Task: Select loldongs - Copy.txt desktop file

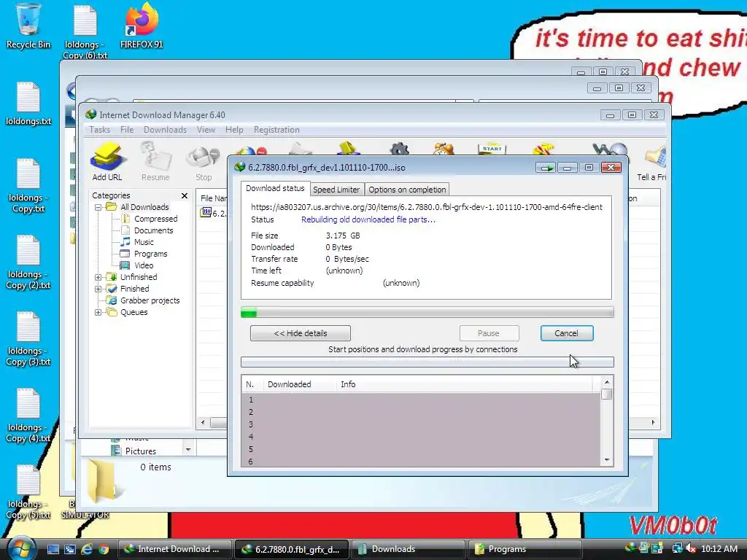Action: click(28, 186)
